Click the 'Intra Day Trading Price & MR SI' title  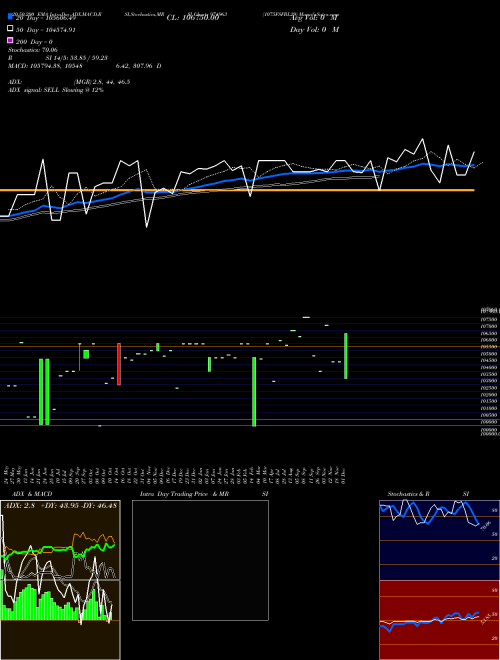click(x=204, y=494)
